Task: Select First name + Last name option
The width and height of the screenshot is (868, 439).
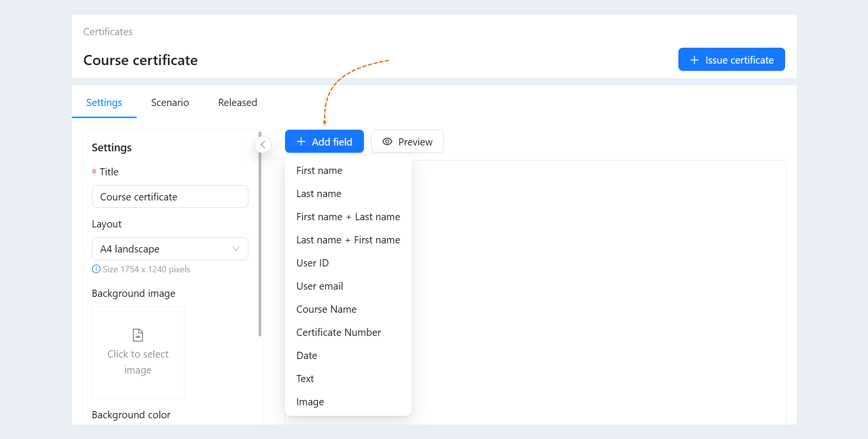Action: pyautogui.click(x=348, y=217)
